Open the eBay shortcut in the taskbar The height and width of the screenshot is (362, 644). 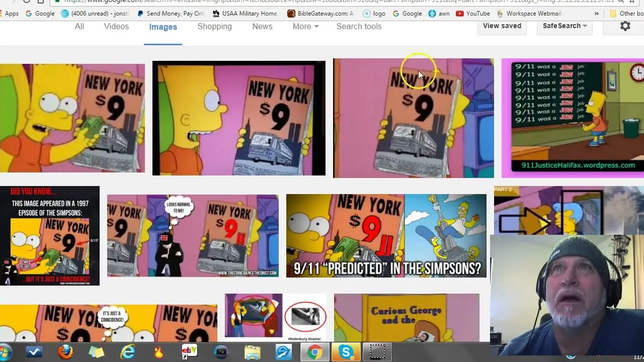[190, 352]
